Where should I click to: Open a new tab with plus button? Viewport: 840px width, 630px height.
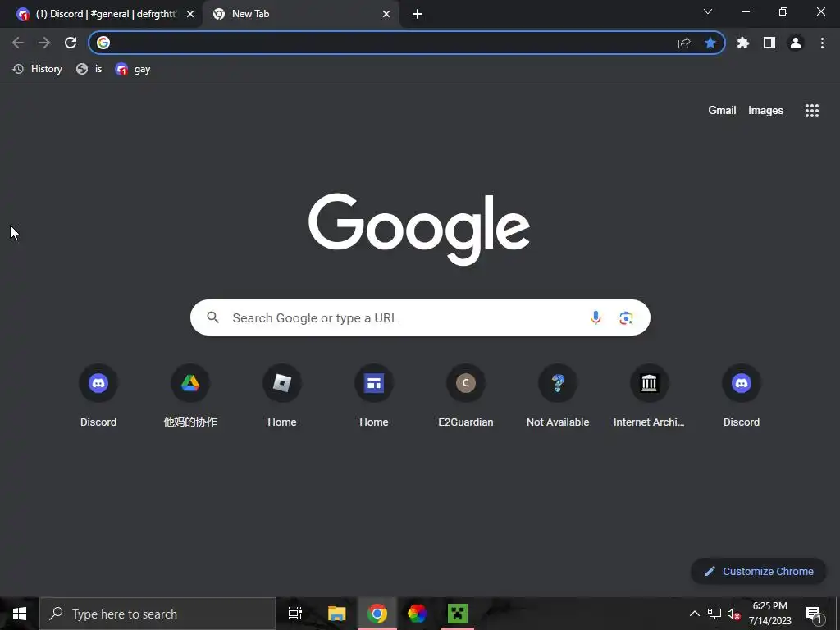point(418,14)
